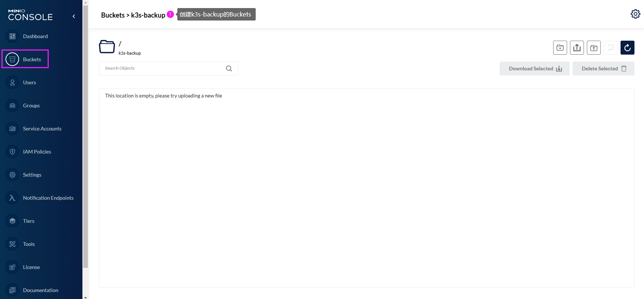Click the empty location message text

pos(163,96)
